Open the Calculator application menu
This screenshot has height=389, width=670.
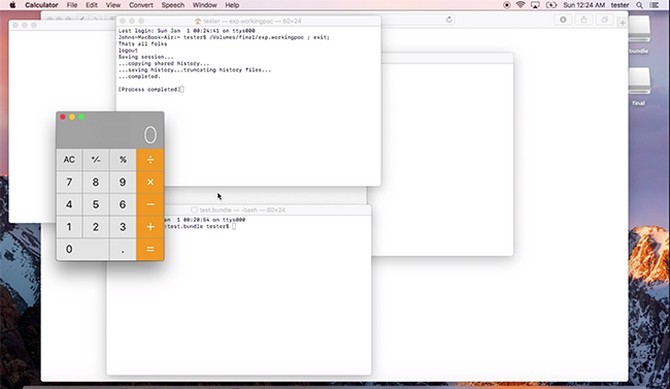(x=41, y=5)
